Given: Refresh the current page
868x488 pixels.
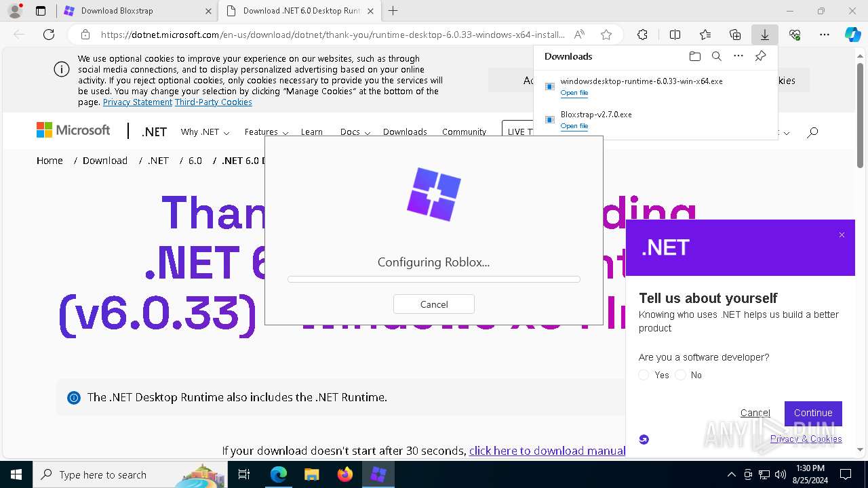Looking at the screenshot, I should pyautogui.click(x=49, y=35).
